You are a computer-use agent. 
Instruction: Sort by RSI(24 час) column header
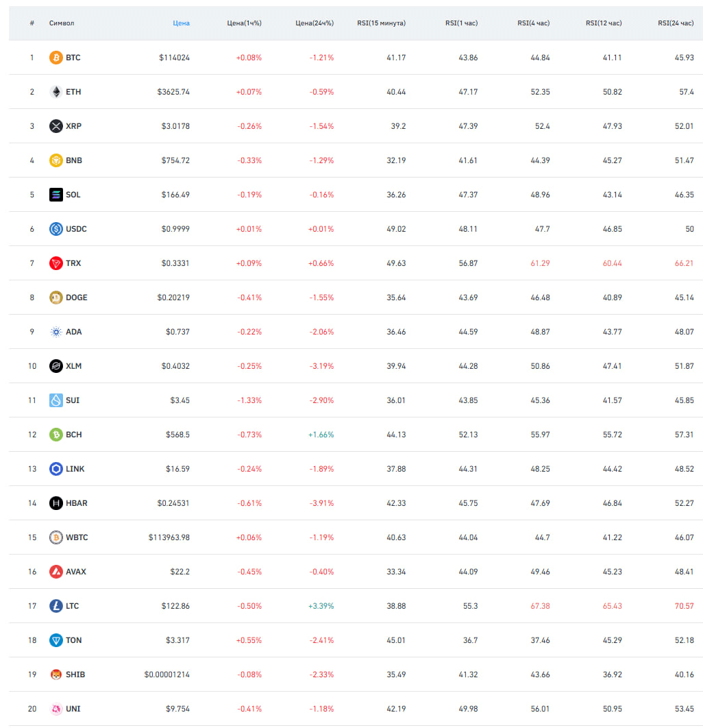point(676,23)
